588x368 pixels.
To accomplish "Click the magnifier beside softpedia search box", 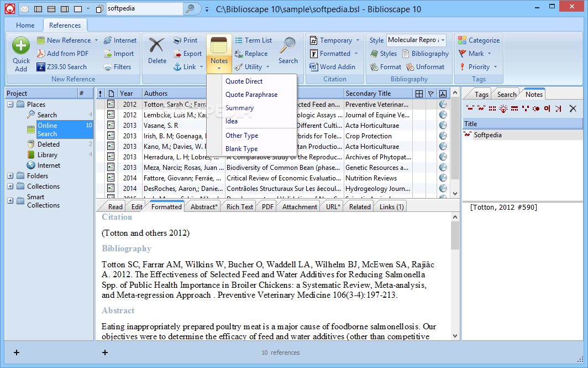I will click(191, 9).
